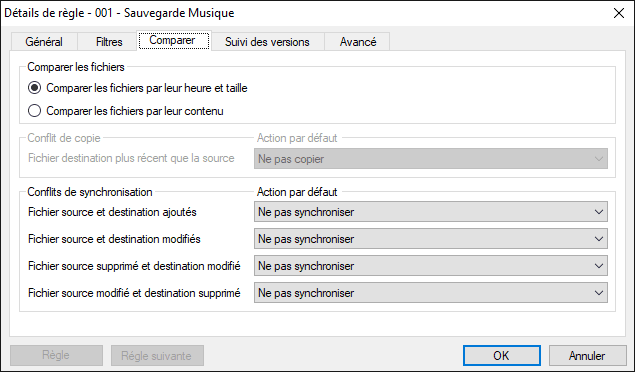Click the disabled 'Ne pas copier' dropdown
The height and width of the screenshot is (372, 635).
click(430, 159)
